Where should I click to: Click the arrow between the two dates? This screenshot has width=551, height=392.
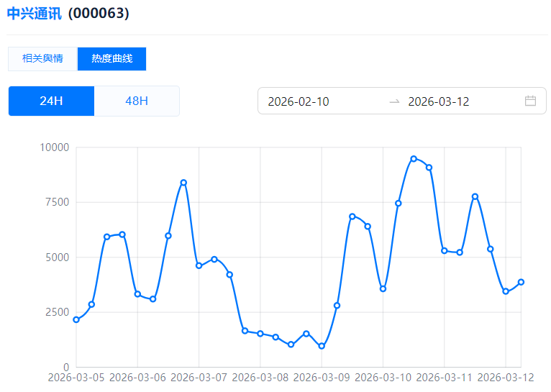pos(394,101)
